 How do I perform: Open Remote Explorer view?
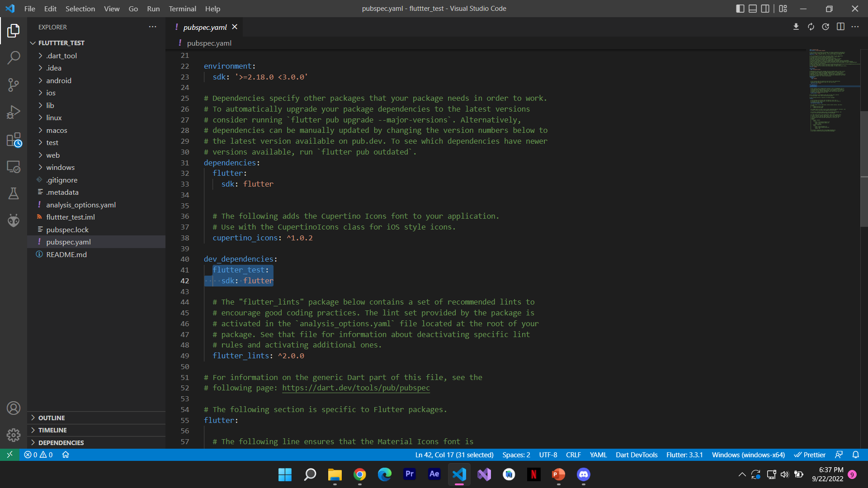[x=14, y=167]
